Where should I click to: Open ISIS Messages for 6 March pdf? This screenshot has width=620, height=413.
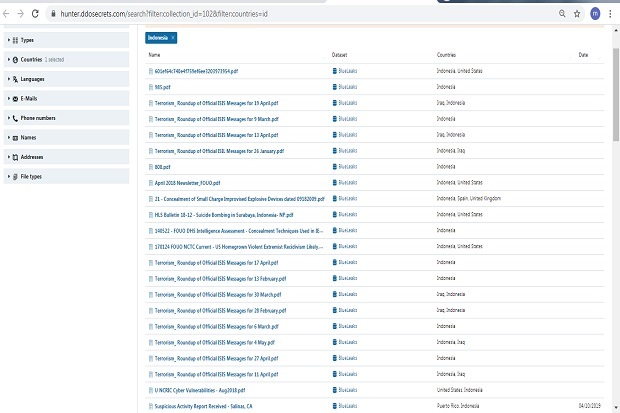217,326
